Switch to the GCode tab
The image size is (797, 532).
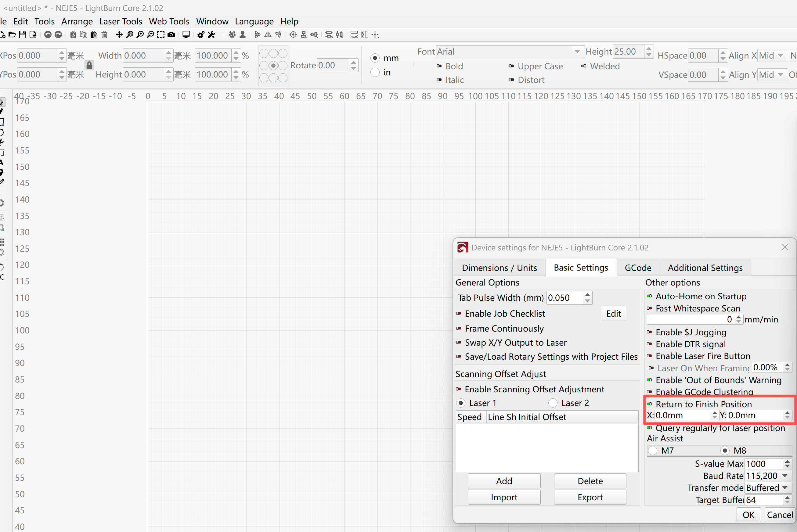[638, 268]
